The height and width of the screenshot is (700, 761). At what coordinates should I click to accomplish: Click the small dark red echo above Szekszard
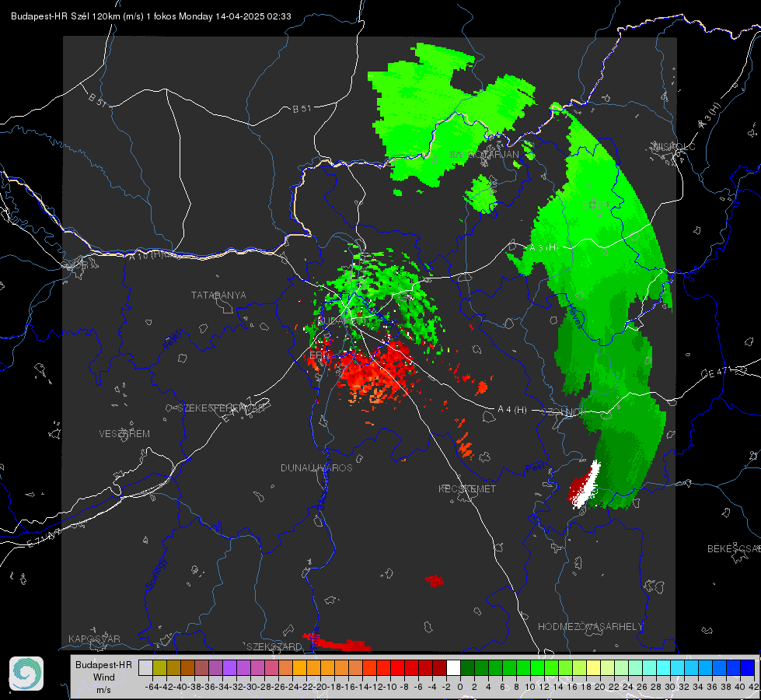click(435, 581)
